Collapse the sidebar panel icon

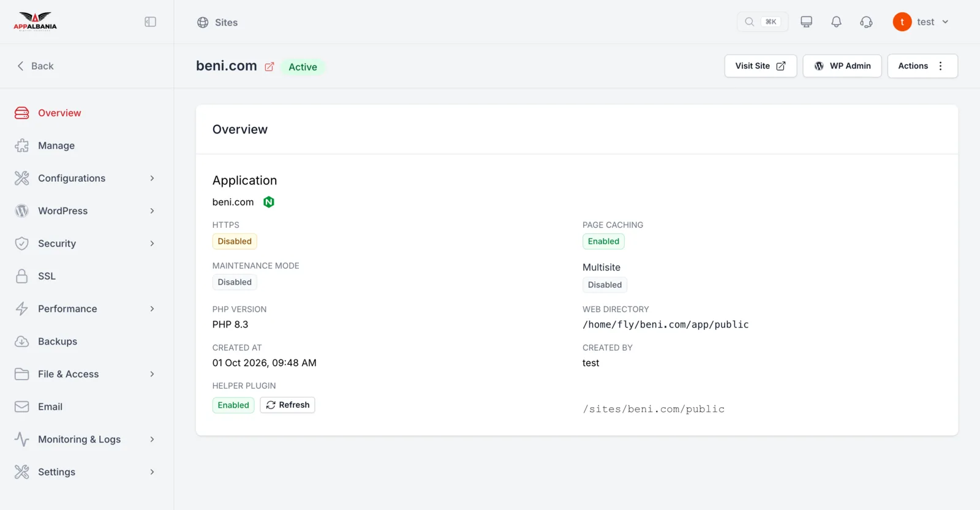tap(150, 22)
